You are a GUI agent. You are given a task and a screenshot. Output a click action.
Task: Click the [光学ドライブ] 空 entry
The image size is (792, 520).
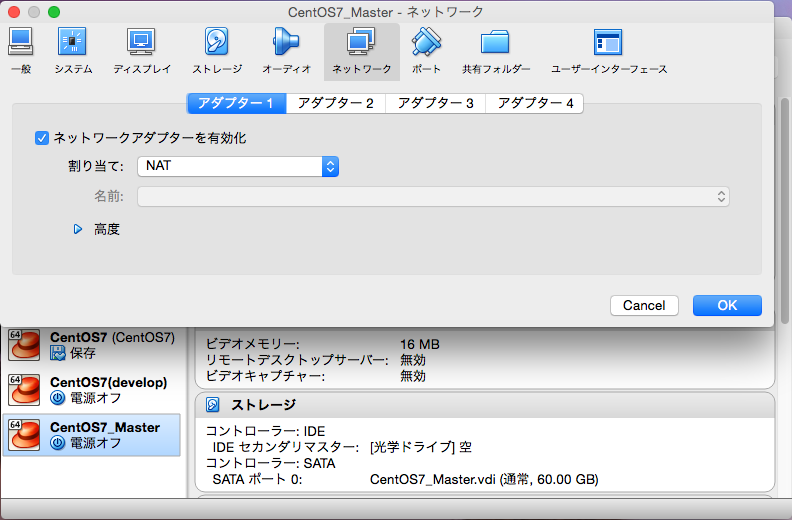pyautogui.click(x=421, y=447)
